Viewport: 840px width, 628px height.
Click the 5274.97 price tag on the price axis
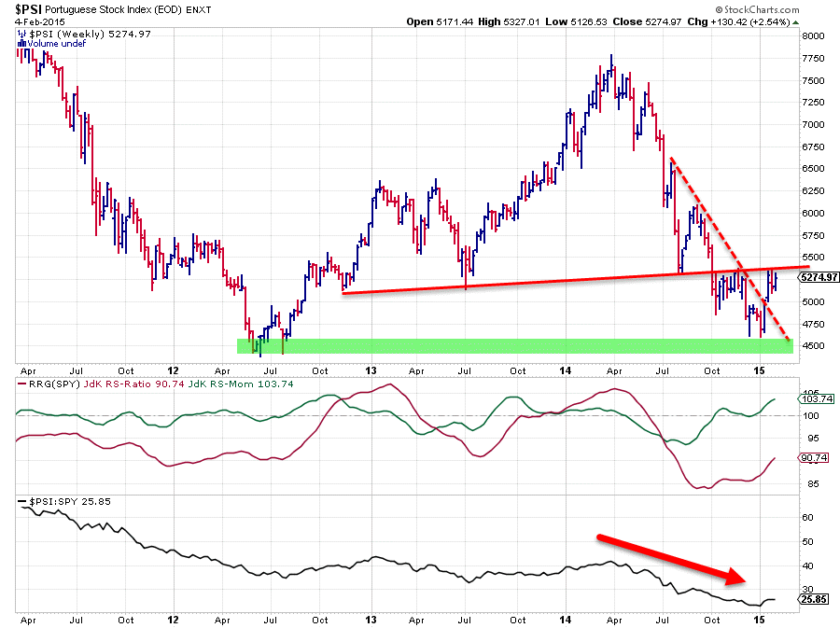coord(819,277)
